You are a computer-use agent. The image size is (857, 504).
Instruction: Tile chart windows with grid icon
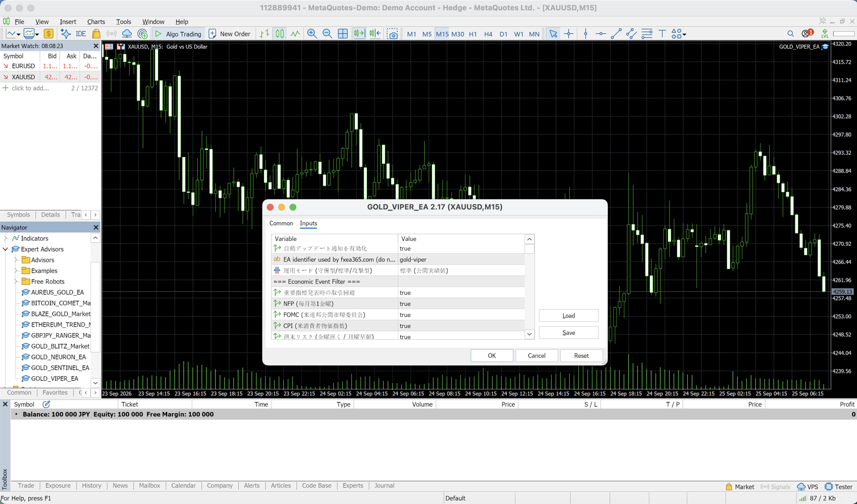coord(343,34)
